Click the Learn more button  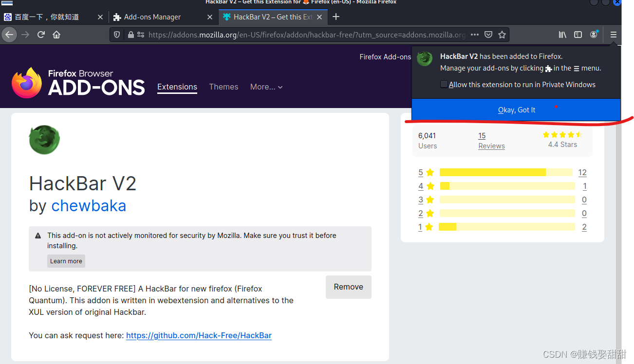coord(66,261)
